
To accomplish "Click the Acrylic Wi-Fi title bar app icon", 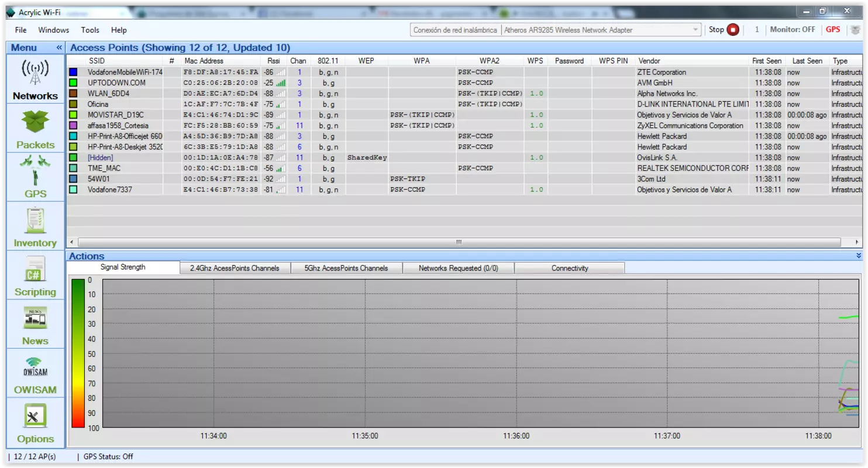I will coord(11,12).
